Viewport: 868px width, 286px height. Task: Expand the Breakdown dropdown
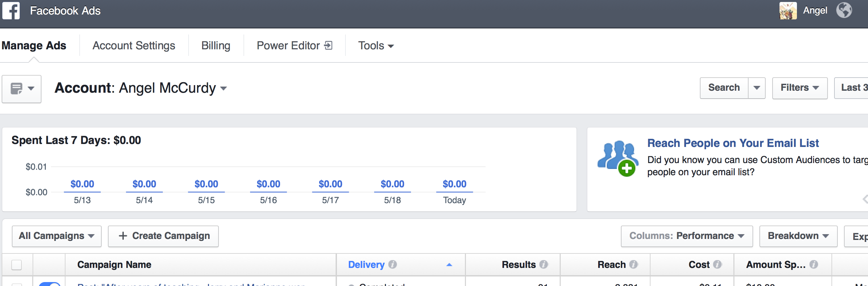[798, 236]
